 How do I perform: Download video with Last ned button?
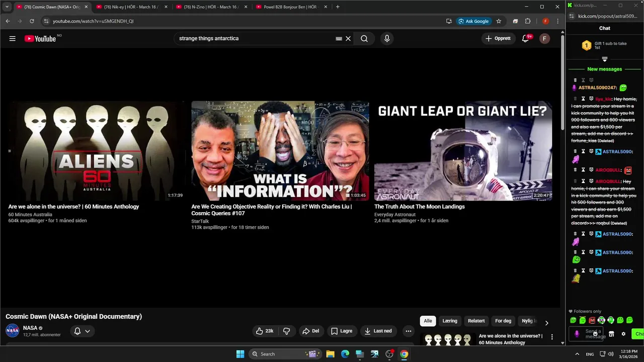click(378, 331)
